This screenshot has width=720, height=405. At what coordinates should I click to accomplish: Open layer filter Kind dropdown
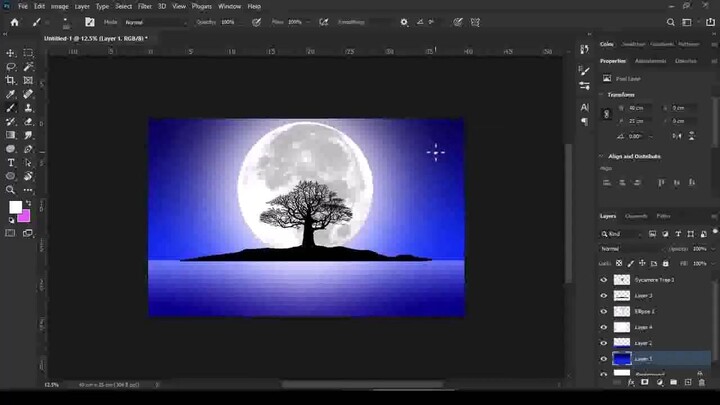pyautogui.click(x=620, y=234)
